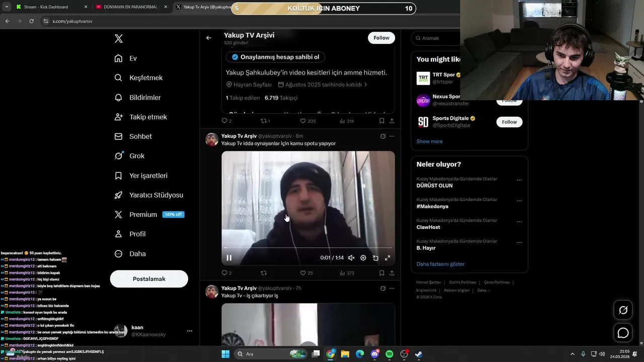
Task: Reply to the post with 25 likes
Action: [226, 273]
